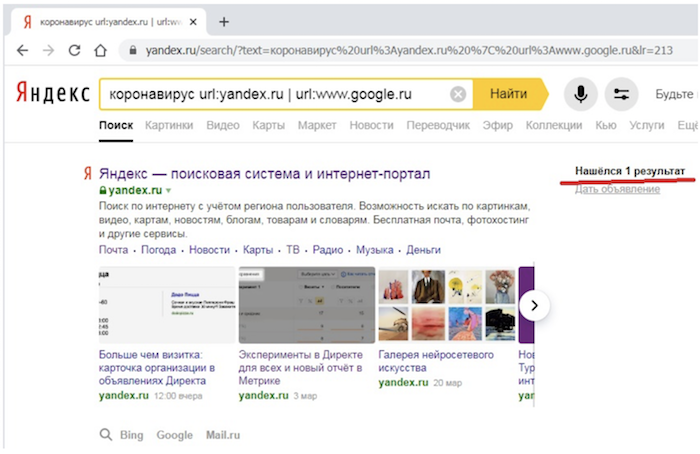Open the Коллекции tab
This screenshot has width=700, height=454.
pos(554,125)
